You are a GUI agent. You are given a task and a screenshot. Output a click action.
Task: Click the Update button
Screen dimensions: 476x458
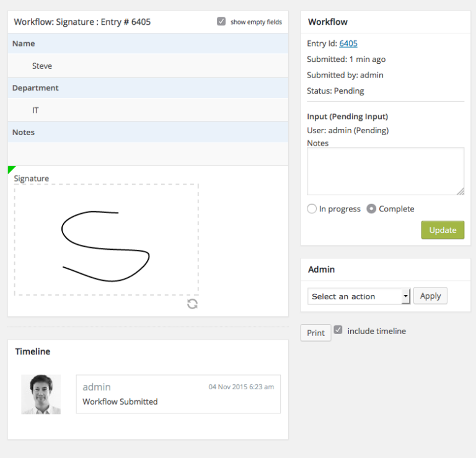pyautogui.click(x=443, y=230)
